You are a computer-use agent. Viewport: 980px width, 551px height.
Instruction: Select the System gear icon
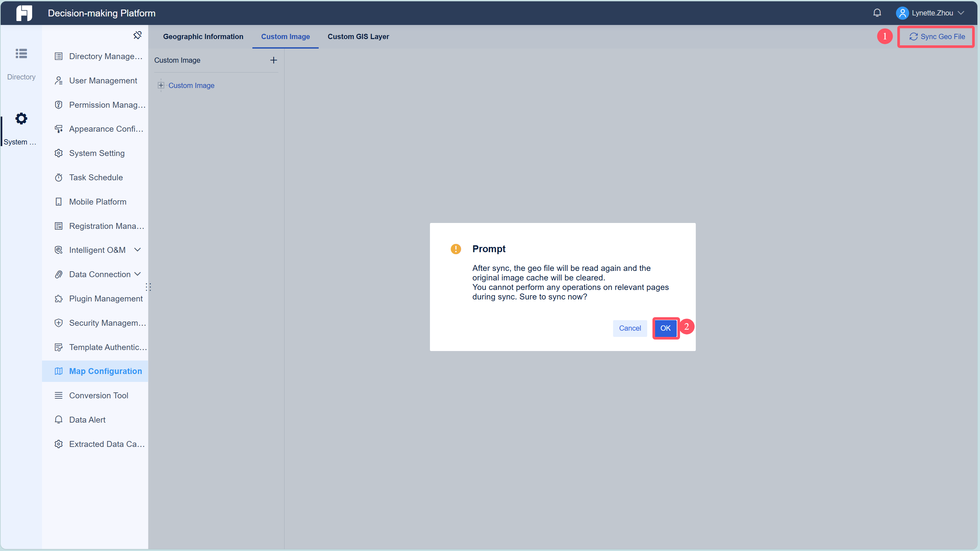(x=21, y=119)
